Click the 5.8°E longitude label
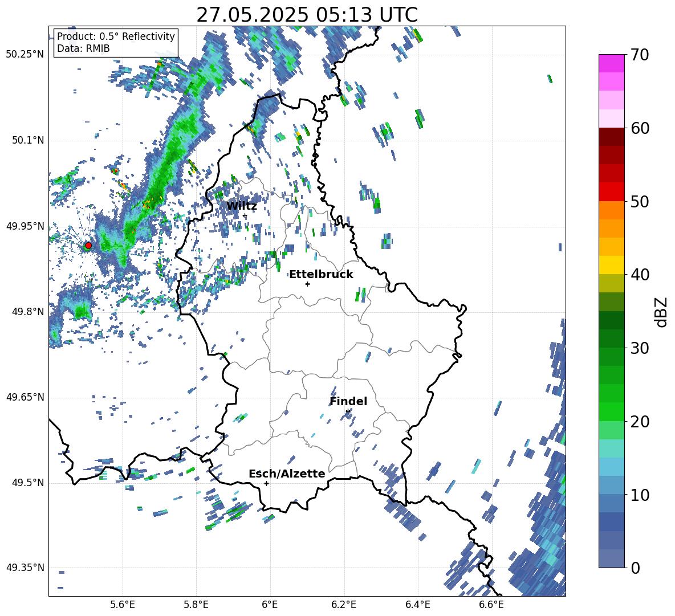The width and height of the screenshot is (675, 616). tap(196, 605)
